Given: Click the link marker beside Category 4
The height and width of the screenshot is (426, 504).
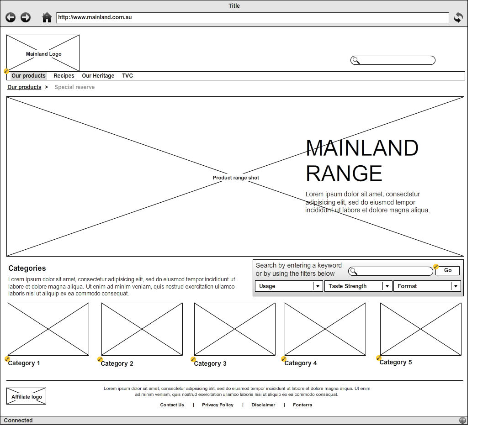Looking at the screenshot, I should click(283, 359).
